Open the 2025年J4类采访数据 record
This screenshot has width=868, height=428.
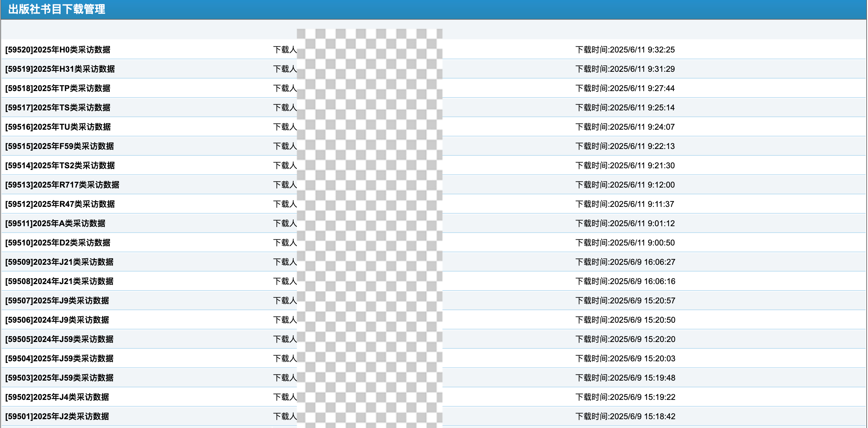(57, 397)
